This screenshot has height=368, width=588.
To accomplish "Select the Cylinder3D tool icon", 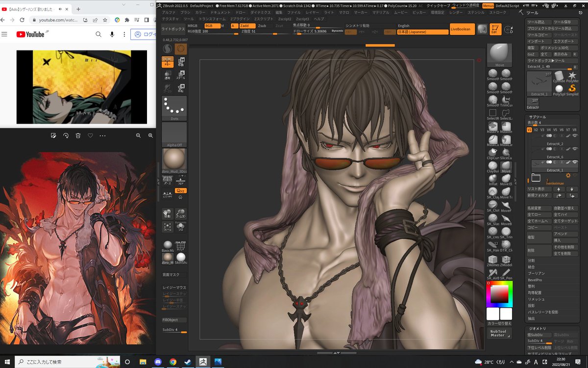I will point(559,76).
